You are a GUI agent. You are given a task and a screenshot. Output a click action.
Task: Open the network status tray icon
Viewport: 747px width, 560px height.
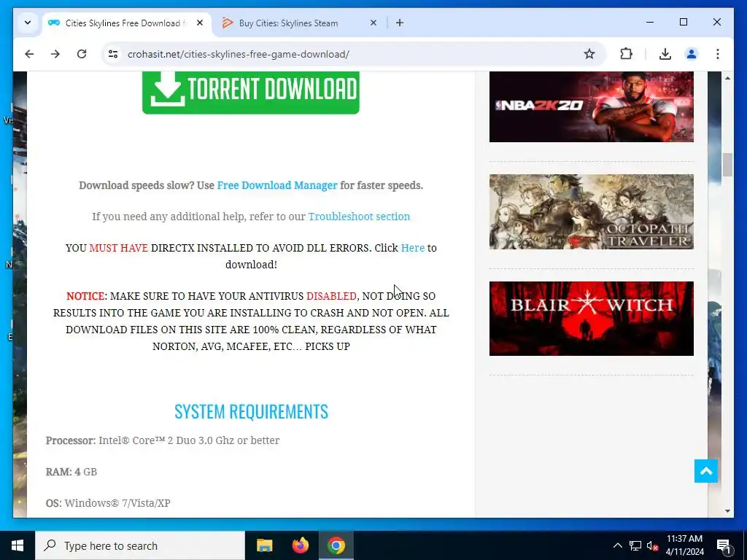coord(635,545)
